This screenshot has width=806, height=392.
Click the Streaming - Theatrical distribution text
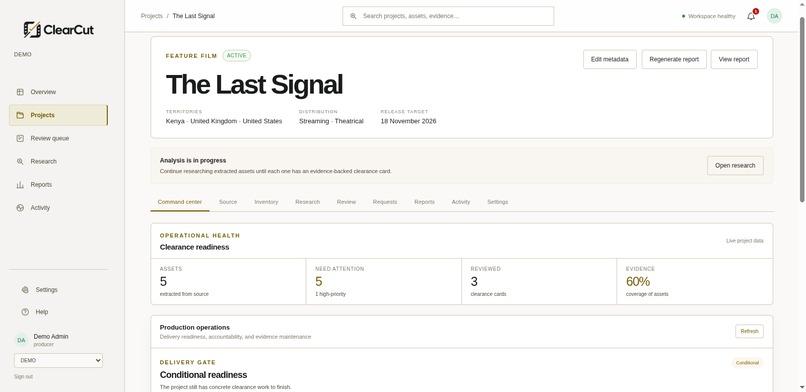tap(331, 121)
